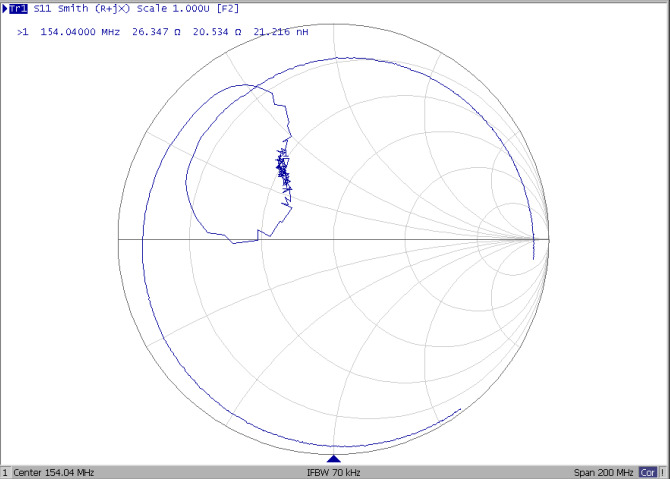Click the Span 200 MHz field
Screen dimensions: 670x479
click(604, 472)
